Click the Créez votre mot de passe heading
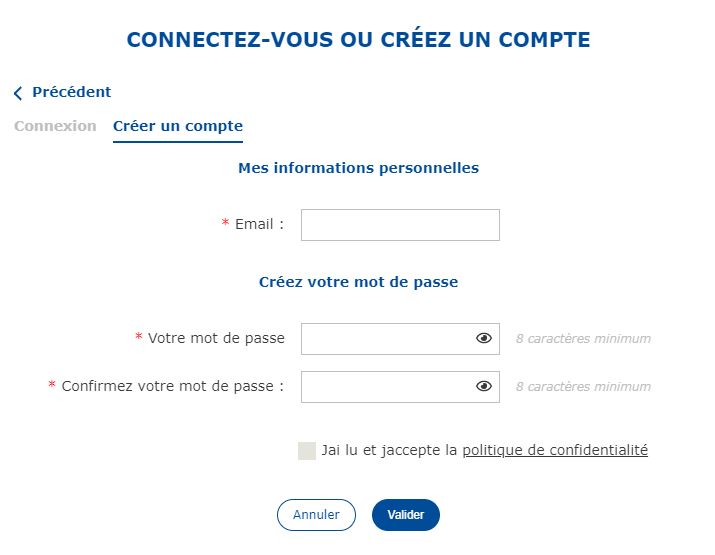The width and height of the screenshot is (715, 555). point(358,282)
